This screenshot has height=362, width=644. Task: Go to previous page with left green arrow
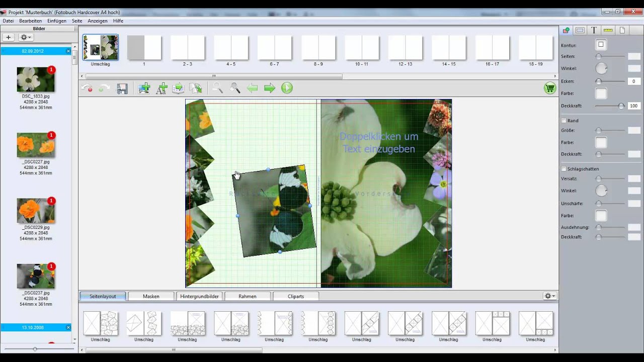click(x=252, y=88)
